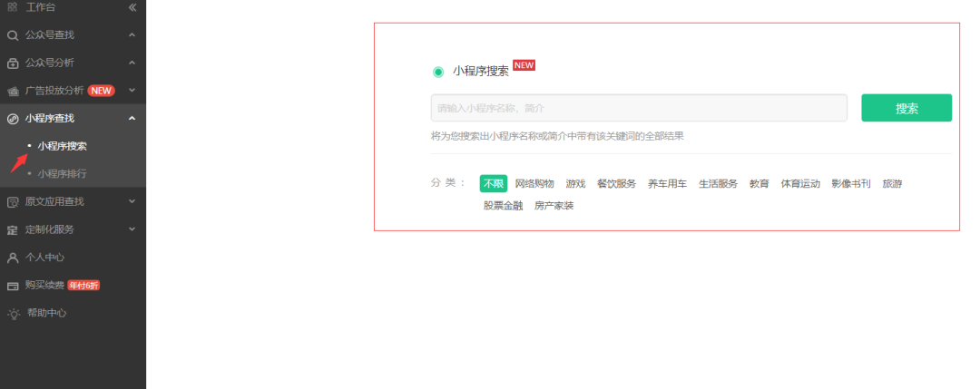This screenshot has width=980, height=389.
Task: Toggle 公众号分析 chevron
Action: (x=132, y=63)
